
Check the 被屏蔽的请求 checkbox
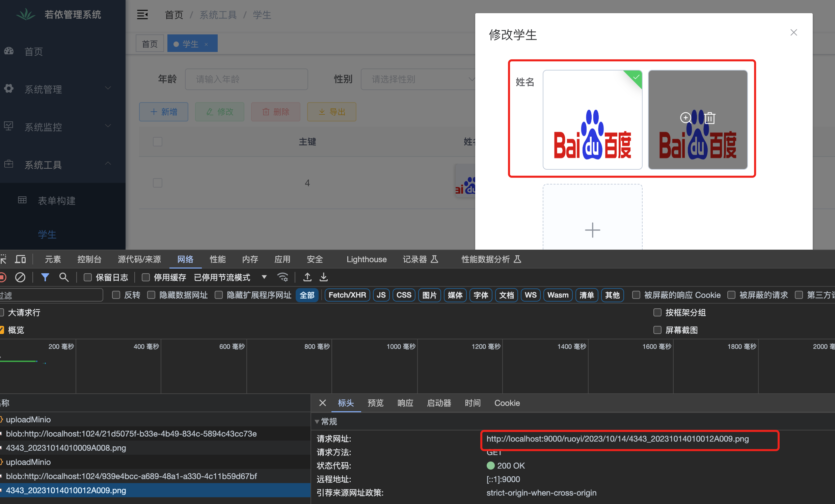tap(731, 295)
